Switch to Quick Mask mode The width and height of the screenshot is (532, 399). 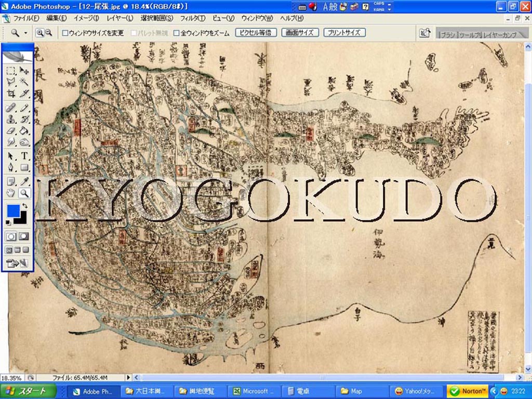[x=23, y=236]
